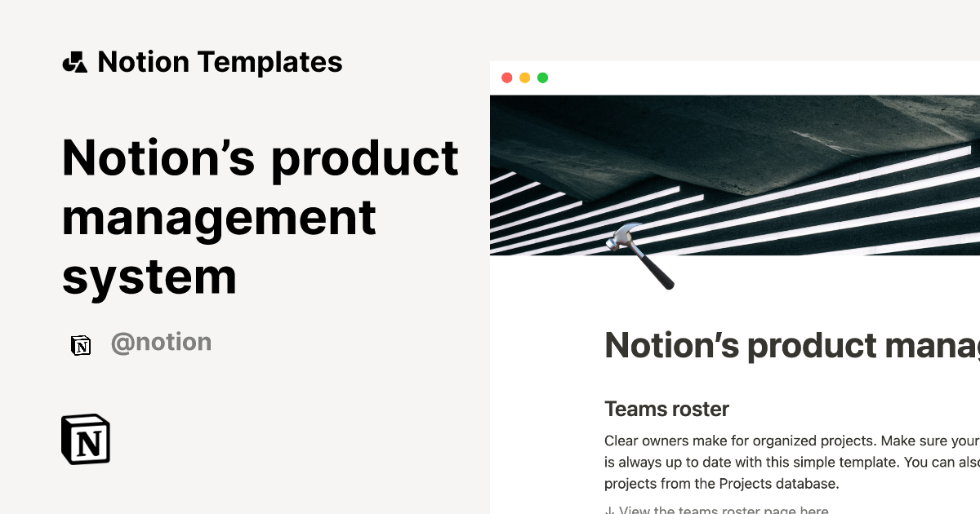Open the @notion creator profile

click(161, 341)
